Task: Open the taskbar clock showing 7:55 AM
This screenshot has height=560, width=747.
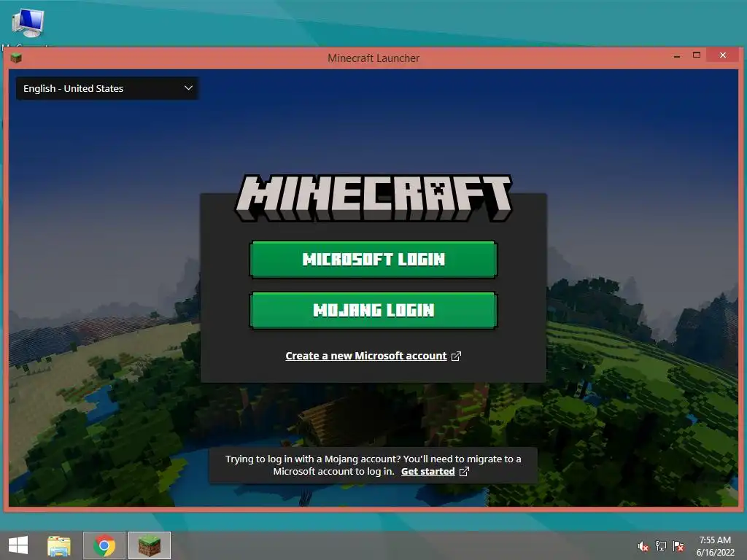Action: [x=715, y=546]
